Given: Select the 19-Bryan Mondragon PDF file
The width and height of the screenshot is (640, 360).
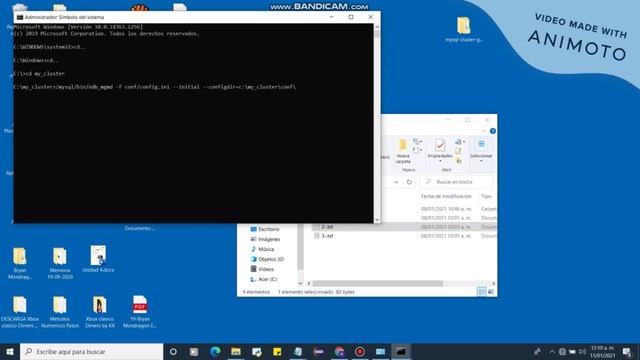Looking at the screenshot, I should click(x=140, y=312).
